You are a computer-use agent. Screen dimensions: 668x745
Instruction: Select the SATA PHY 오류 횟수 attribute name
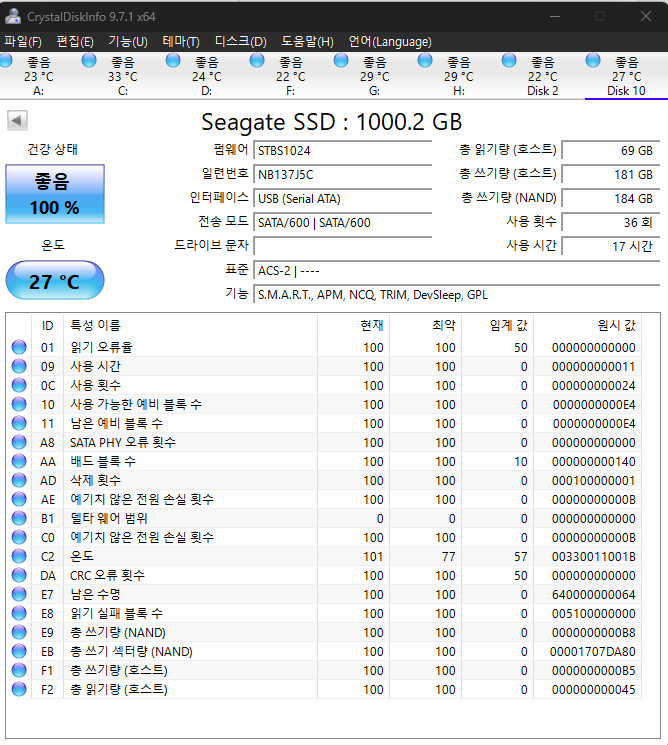(x=123, y=442)
